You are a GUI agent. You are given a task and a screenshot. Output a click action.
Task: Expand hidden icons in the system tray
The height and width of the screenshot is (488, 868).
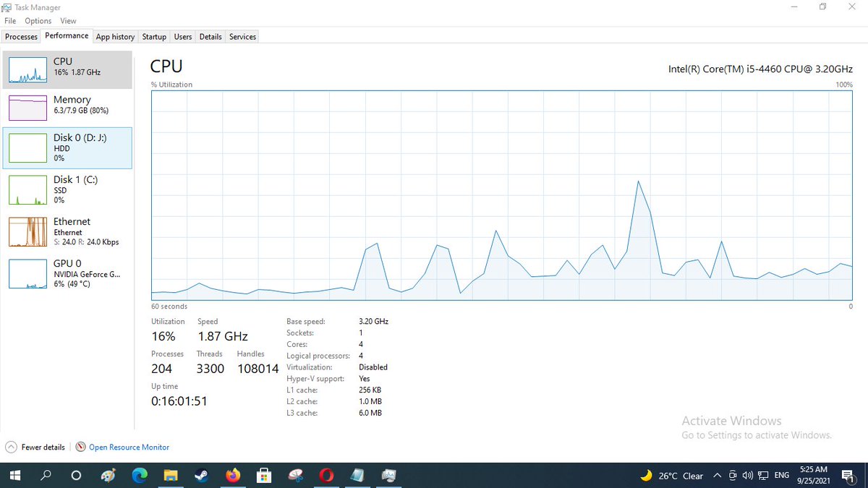point(717,475)
